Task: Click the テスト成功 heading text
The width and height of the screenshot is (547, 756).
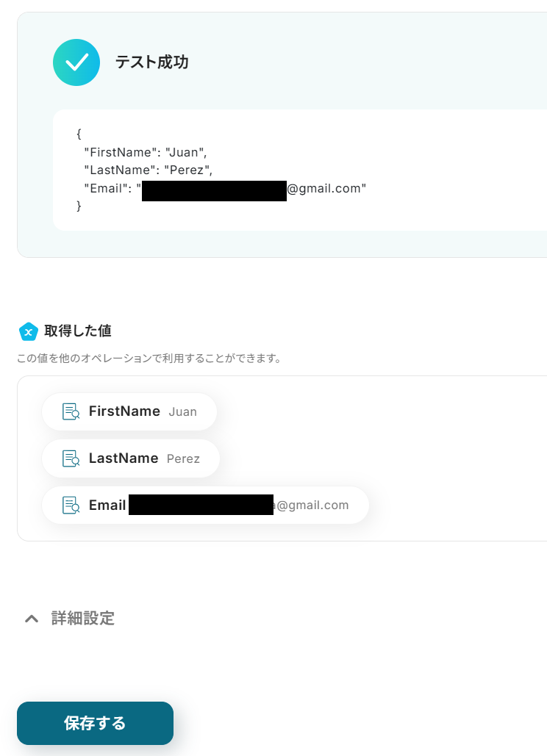Action: [151, 62]
